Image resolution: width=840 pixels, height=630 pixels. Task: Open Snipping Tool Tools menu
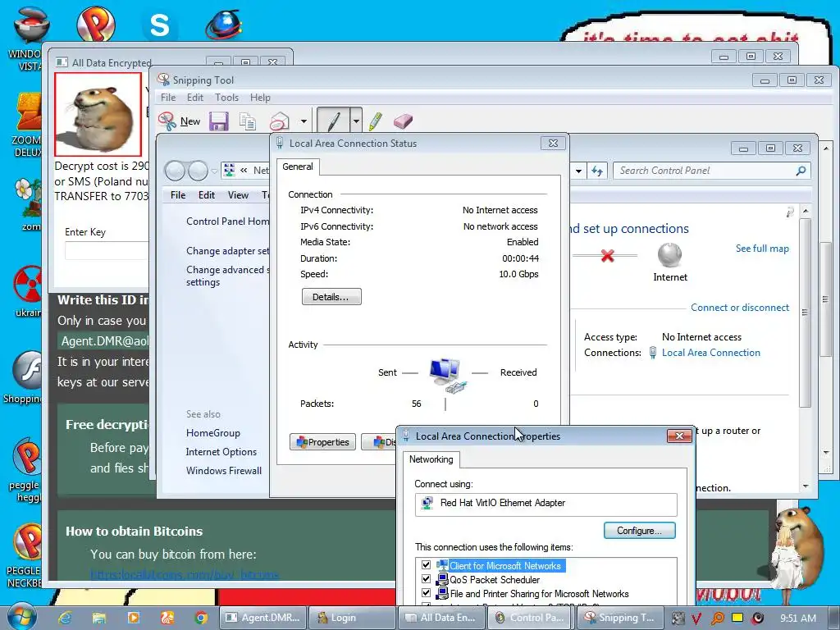(226, 98)
